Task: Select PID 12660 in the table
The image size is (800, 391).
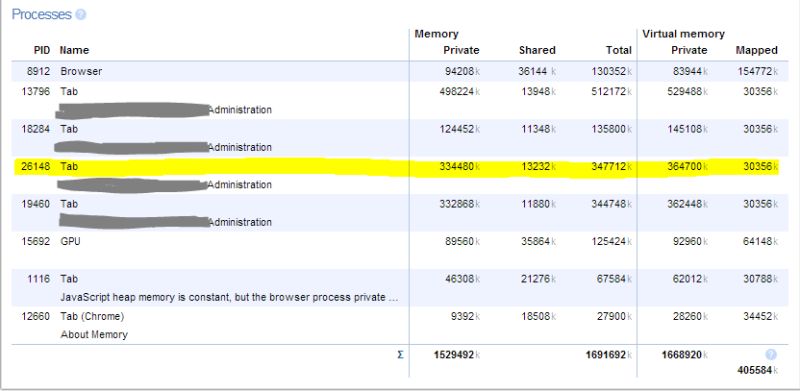Action: coord(36,316)
